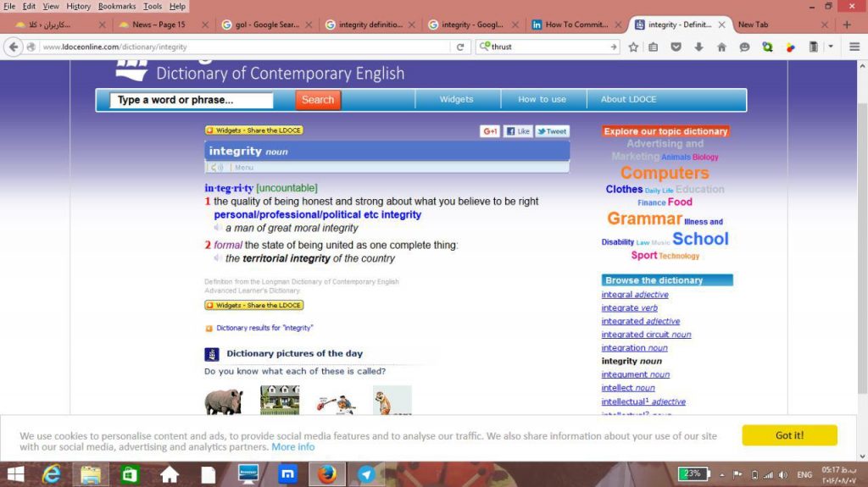This screenshot has height=487, width=868.
Task: Click the Firefox taskbar icon
Action: coord(327,474)
